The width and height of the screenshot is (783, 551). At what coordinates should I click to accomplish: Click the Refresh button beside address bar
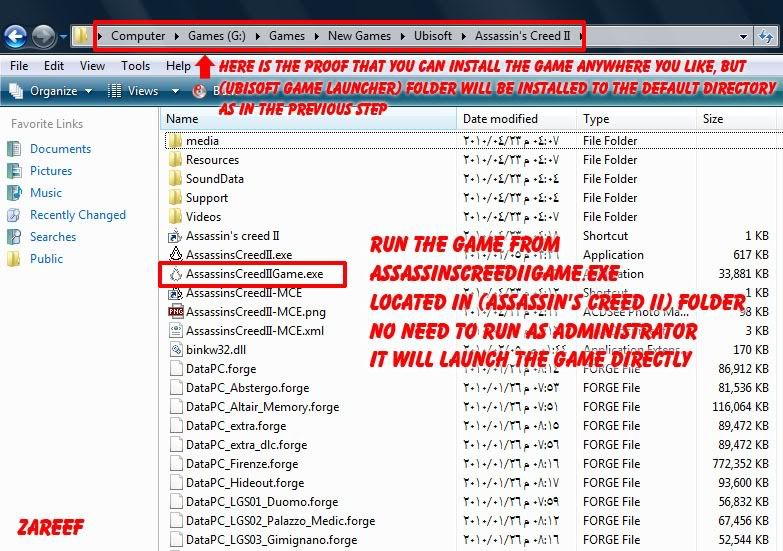[765, 36]
